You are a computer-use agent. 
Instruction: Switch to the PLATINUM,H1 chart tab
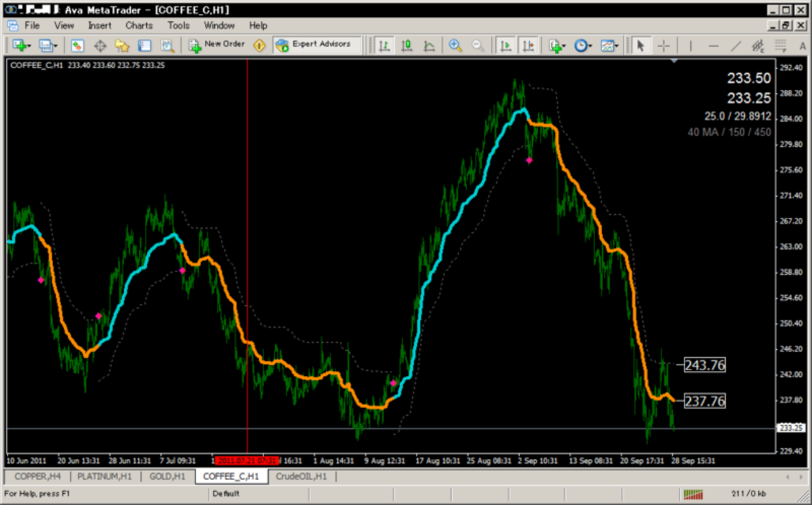pos(104,476)
